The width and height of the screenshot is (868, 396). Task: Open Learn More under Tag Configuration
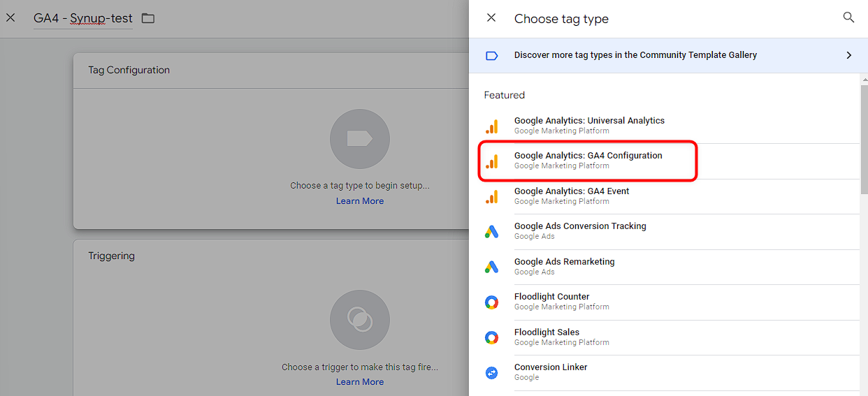pos(360,201)
